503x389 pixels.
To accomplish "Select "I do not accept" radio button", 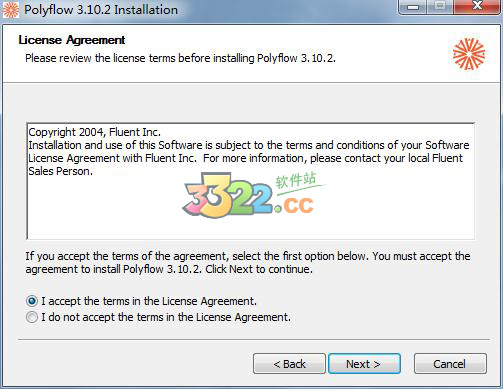I will [32, 317].
